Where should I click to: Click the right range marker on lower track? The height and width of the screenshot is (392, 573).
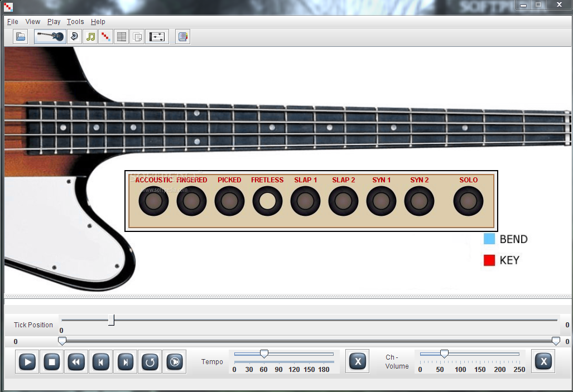click(556, 341)
